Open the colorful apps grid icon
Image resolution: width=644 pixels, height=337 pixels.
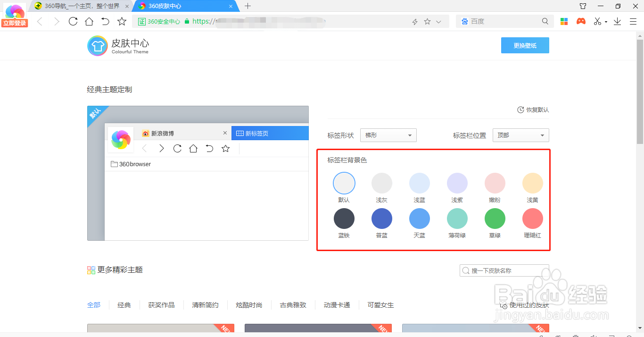[x=564, y=21]
